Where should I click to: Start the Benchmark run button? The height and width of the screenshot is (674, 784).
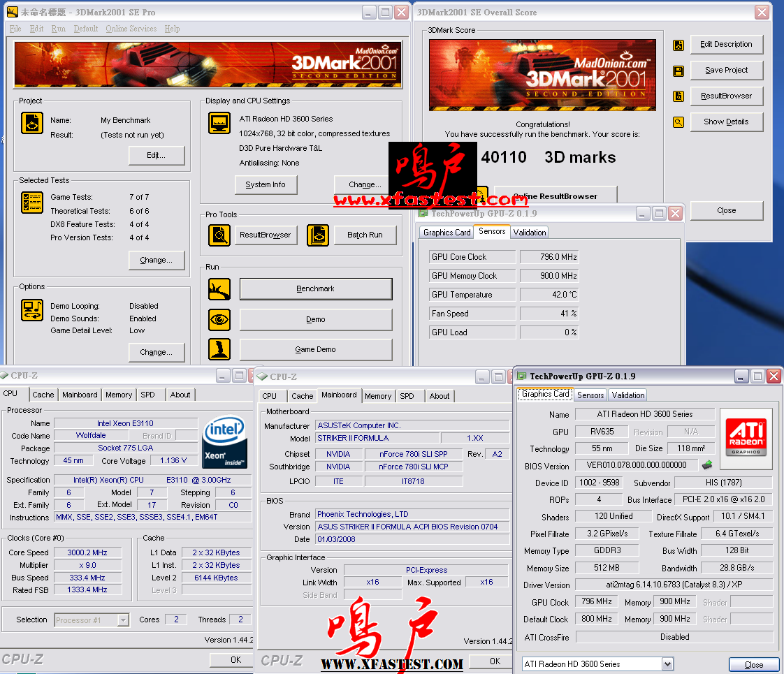coord(316,288)
